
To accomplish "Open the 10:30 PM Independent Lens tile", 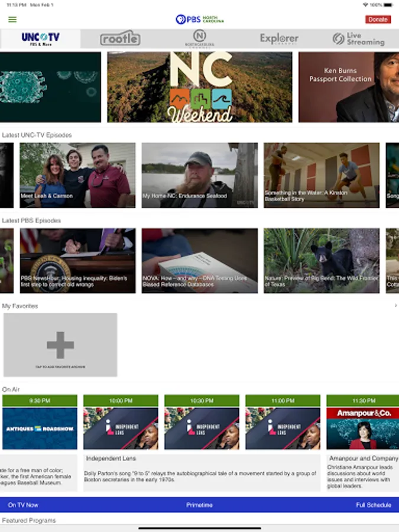I will pyautogui.click(x=202, y=429).
